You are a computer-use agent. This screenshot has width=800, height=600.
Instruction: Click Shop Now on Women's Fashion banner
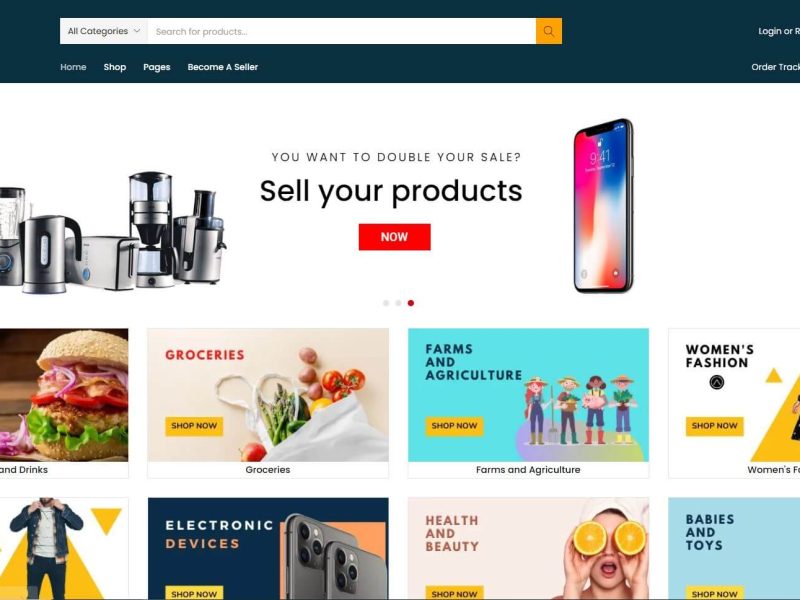point(714,426)
